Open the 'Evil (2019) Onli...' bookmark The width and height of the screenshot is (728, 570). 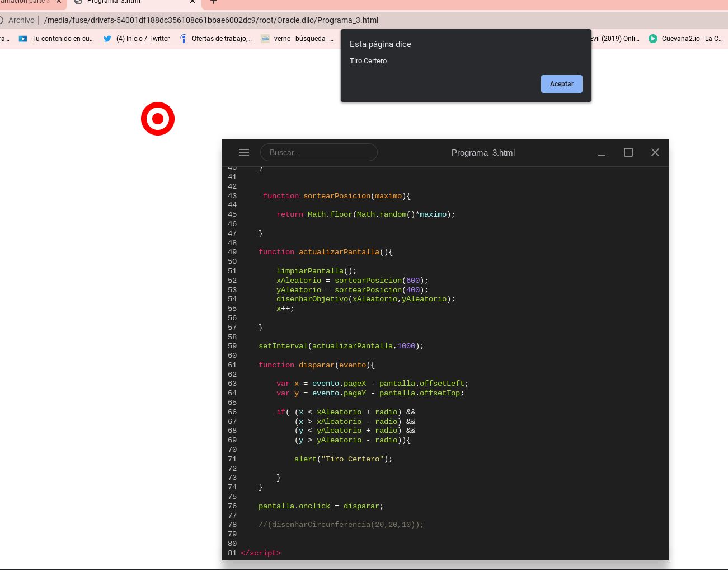(x=614, y=39)
